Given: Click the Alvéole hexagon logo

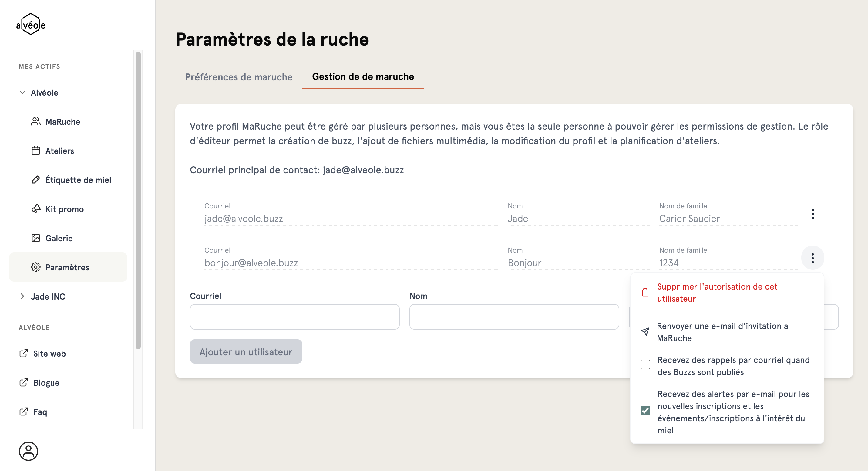Looking at the screenshot, I should pyautogui.click(x=31, y=24).
